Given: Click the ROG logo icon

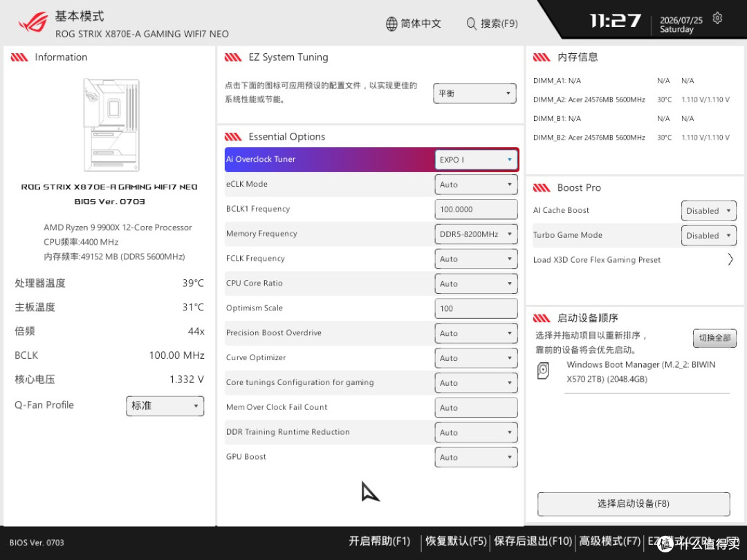Looking at the screenshot, I should [33, 23].
